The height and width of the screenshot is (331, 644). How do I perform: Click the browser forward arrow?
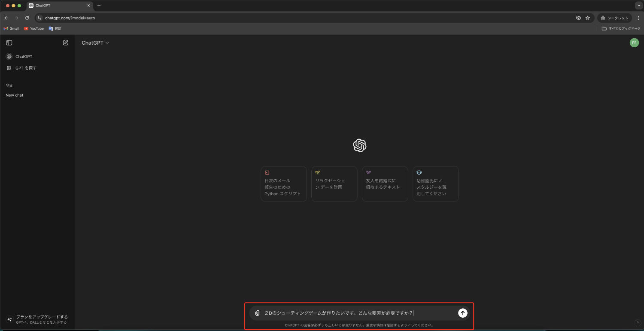[x=17, y=18]
